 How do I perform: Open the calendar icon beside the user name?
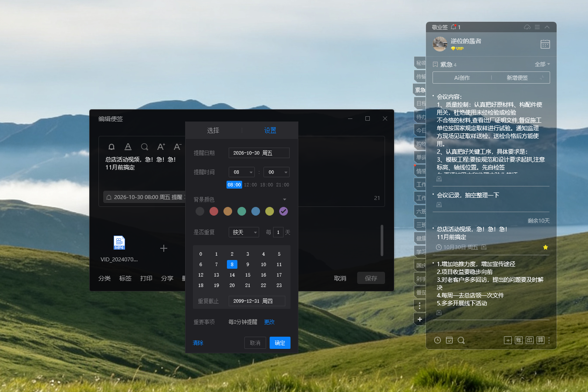(545, 44)
